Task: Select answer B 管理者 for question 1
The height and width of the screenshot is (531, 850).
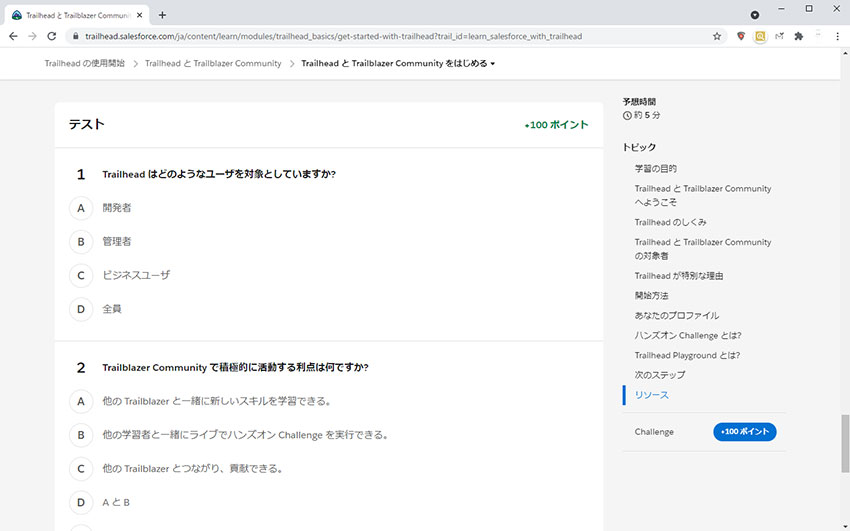Action: point(81,242)
